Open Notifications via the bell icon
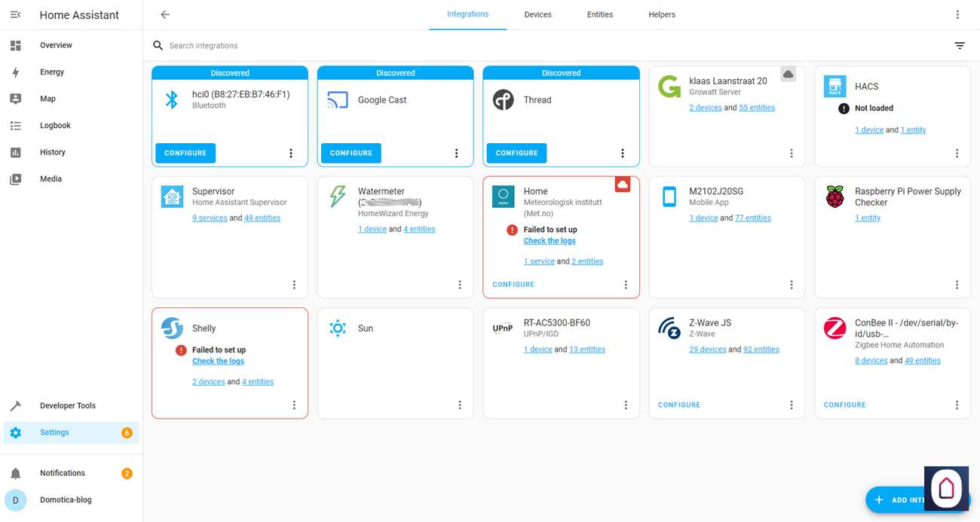Viewport: 980px width, 522px height. 15,473
